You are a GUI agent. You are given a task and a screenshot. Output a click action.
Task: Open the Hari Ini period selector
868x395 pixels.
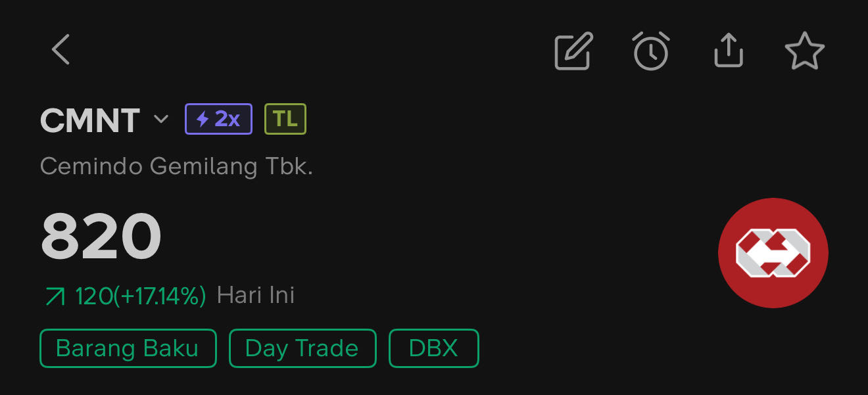[256, 295]
